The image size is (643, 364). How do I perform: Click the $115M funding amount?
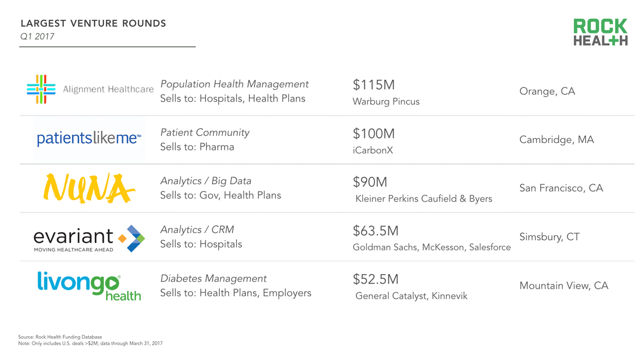point(373,85)
